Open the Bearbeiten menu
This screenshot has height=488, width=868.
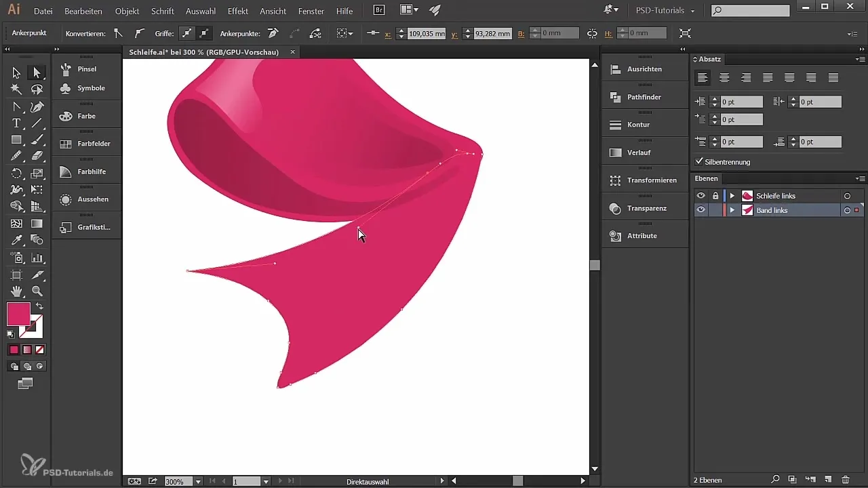[x=83, y=12]
